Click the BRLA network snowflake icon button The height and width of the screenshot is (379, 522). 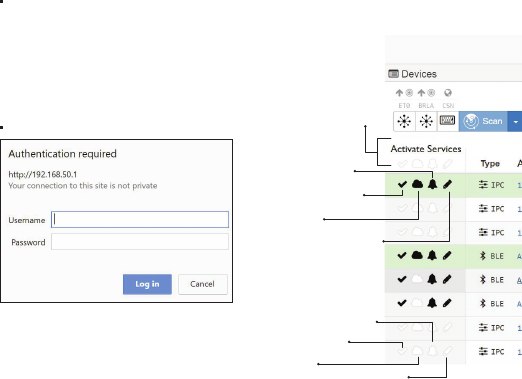pyautogui.click(x=426, y=121)
